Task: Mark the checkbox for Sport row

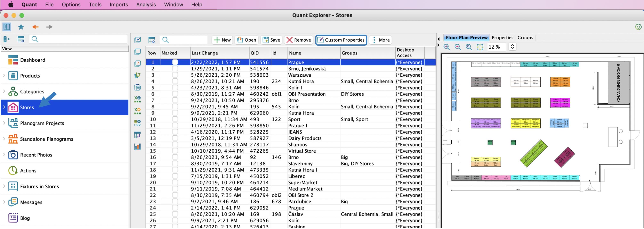Action: click(x=175, y=119)
